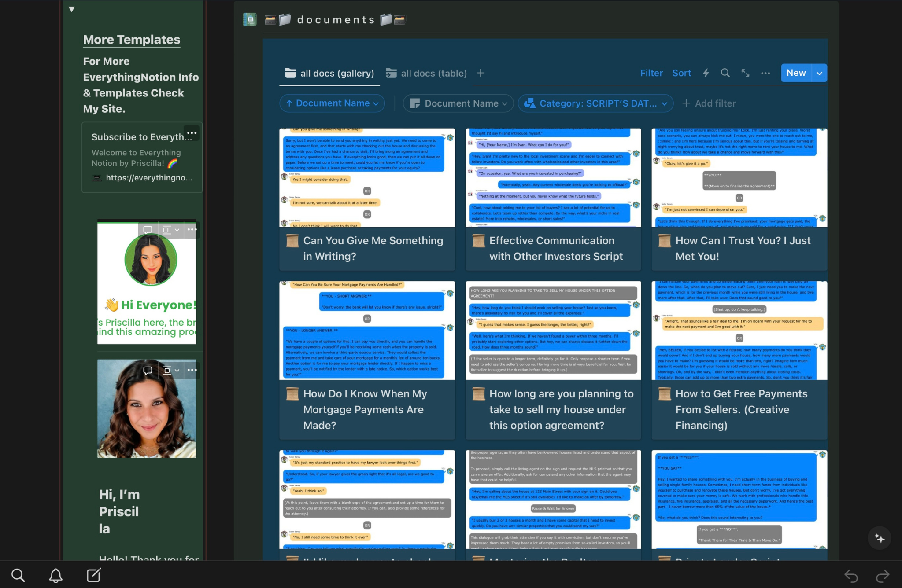Select the all docs (gallery) tab

pos(329,73)
